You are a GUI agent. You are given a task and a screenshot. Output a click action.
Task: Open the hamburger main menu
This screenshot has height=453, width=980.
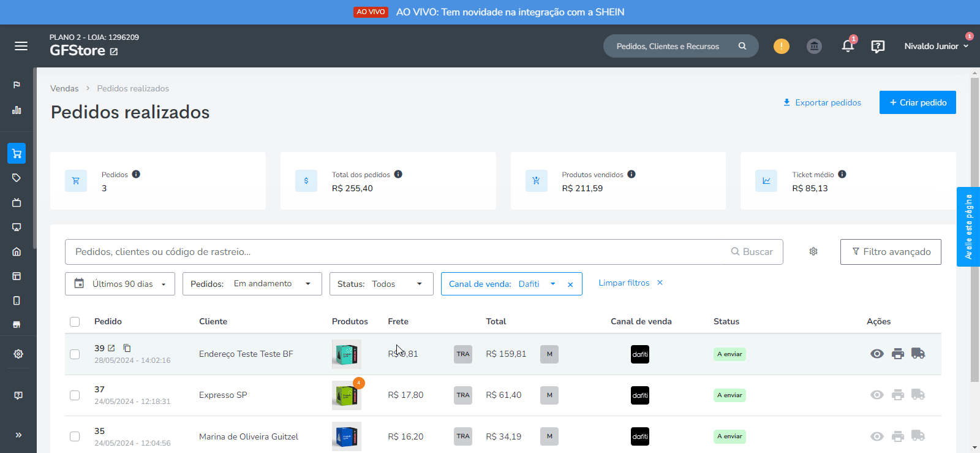pyautogui.click(x=21, y=46)
